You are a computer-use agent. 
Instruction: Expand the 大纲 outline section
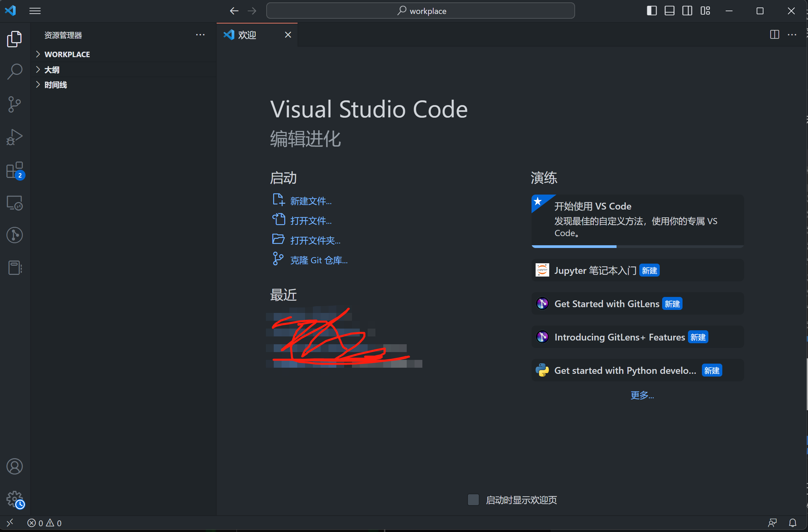(52, 70)
